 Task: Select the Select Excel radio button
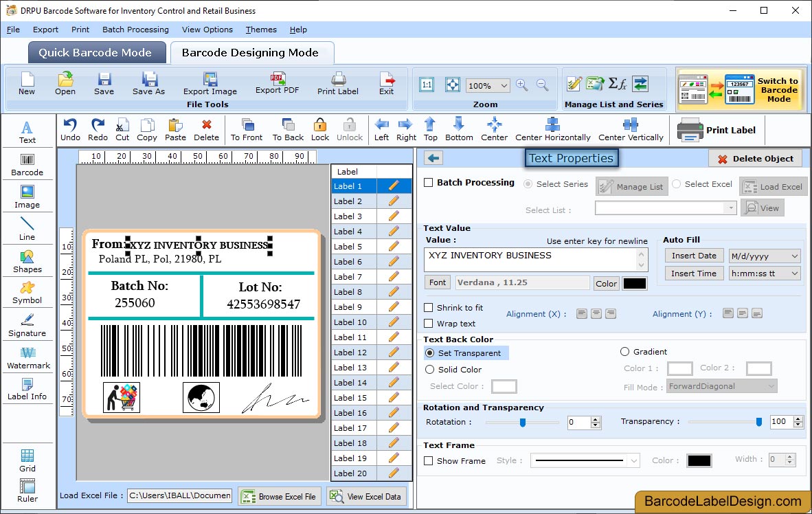(676, 184)
